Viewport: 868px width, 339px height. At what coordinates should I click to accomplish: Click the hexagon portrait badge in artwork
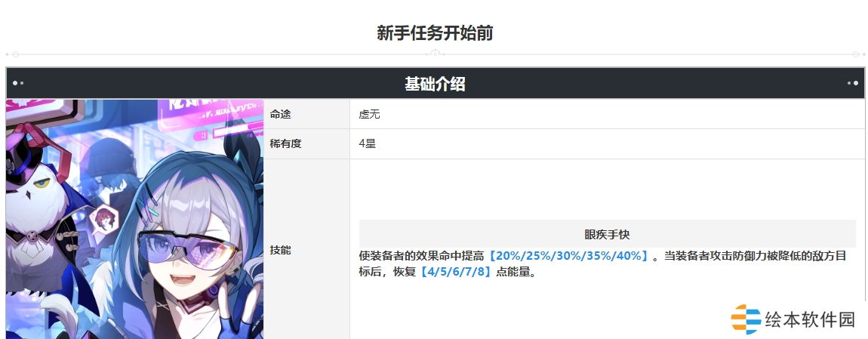point(103,217)
